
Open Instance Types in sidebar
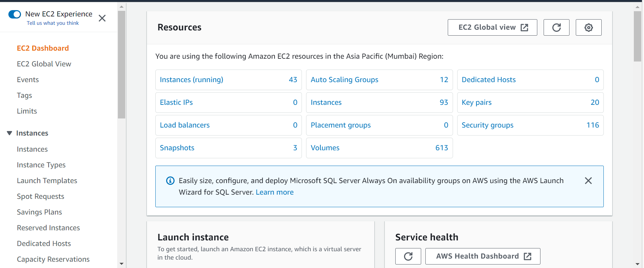point(41,165)
